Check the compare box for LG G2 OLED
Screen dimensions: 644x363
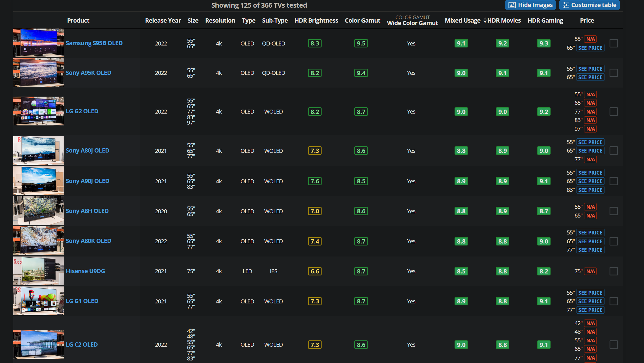(x=614, y=112)
